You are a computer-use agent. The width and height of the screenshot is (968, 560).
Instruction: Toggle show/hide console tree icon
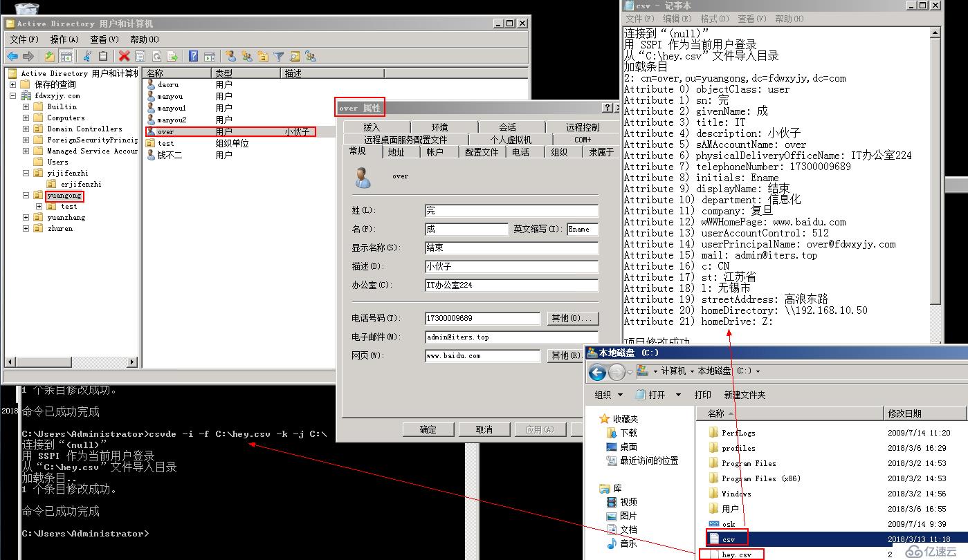point(66,57)
